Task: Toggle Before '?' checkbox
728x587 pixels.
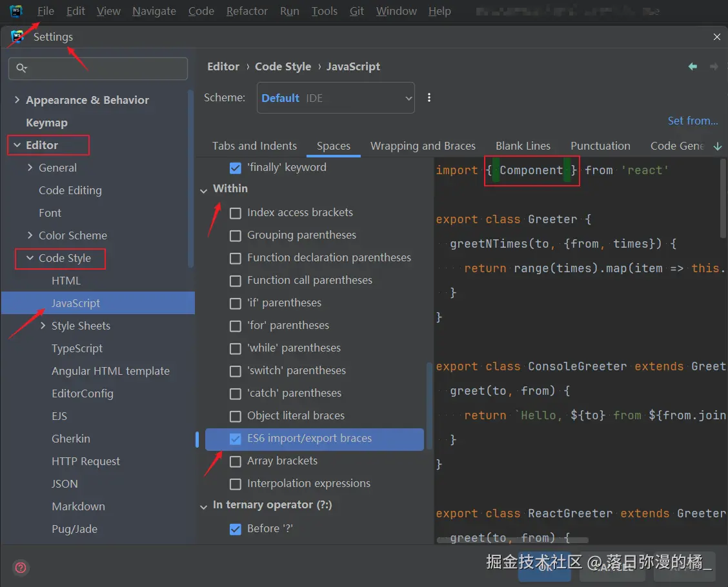Action: pos(236,529)
